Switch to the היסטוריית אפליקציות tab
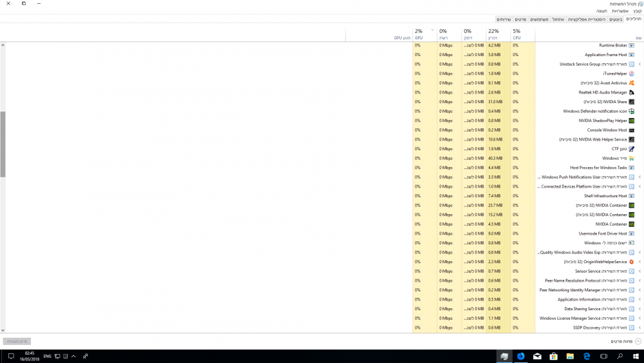This screenshot has height=363, width=644. click(587, 19)
